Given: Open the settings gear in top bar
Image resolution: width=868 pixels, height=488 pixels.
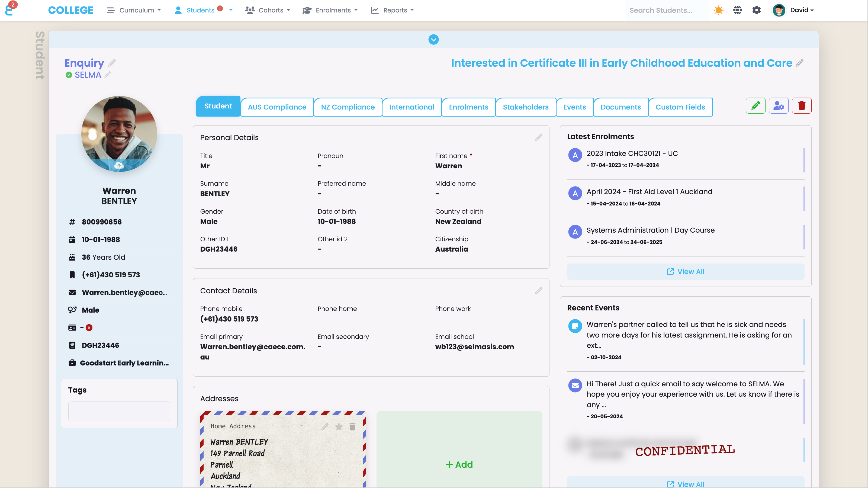Looking at the screenshot, I should tap(757, 10).
